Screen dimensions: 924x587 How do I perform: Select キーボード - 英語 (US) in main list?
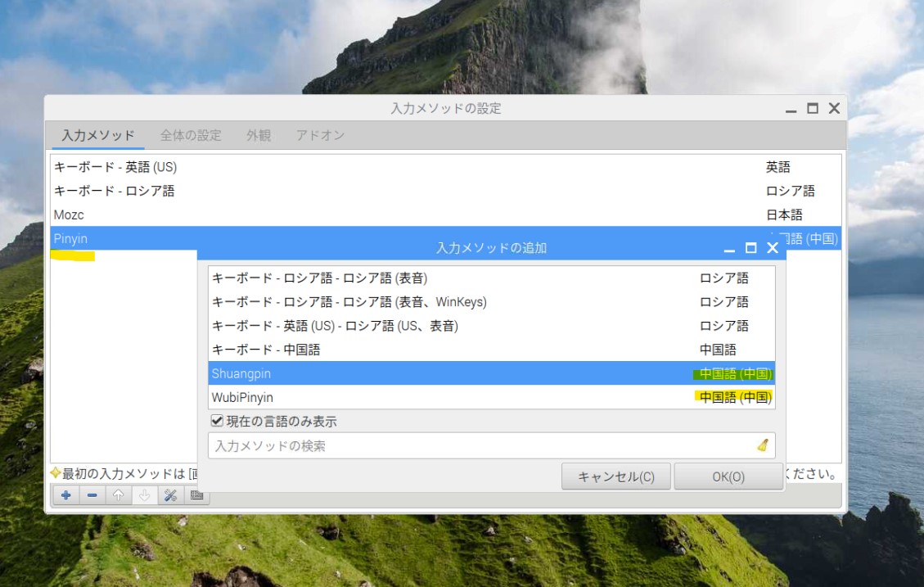coord(115,167)
